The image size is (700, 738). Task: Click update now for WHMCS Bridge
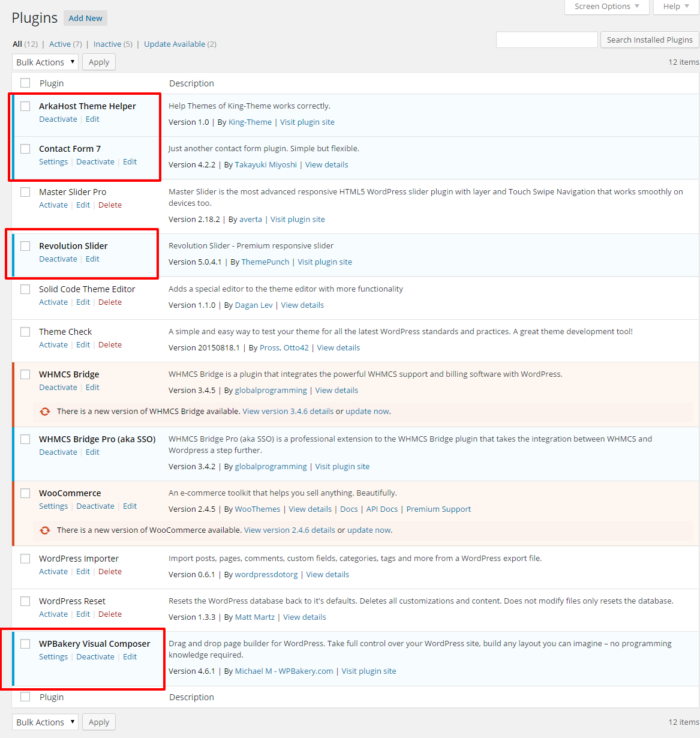368,412
